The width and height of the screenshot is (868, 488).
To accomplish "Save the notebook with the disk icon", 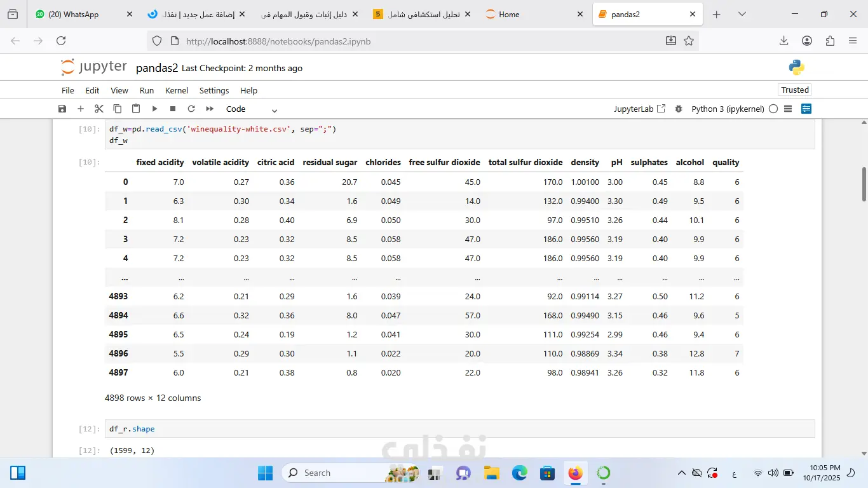I will click(x=62, y=109).
